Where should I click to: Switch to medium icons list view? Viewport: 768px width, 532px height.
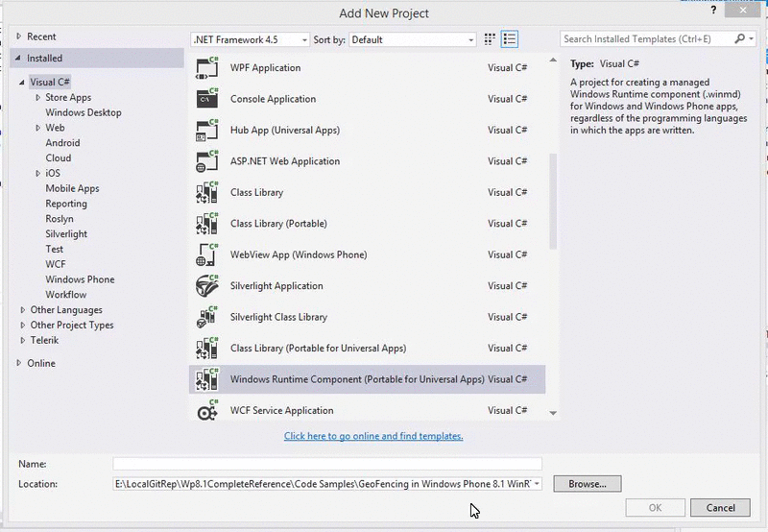(x=510, y=39)
